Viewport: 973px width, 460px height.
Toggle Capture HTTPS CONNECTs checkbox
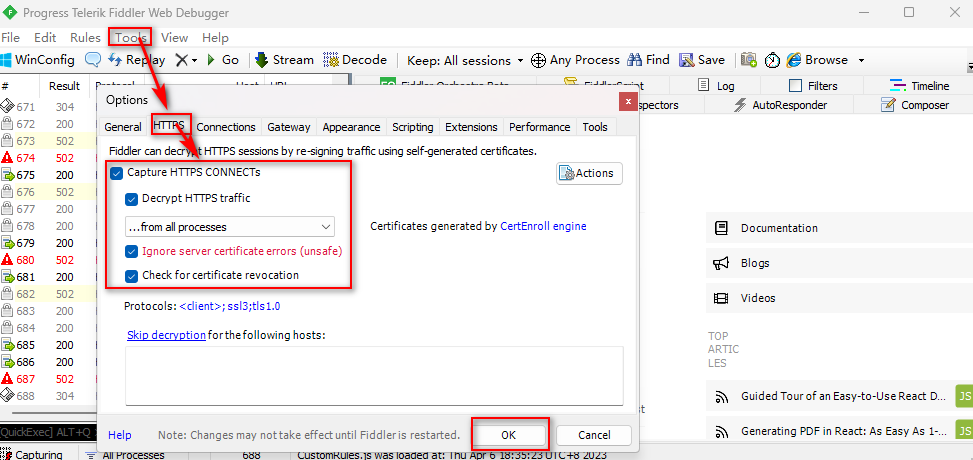coord(116,173)
